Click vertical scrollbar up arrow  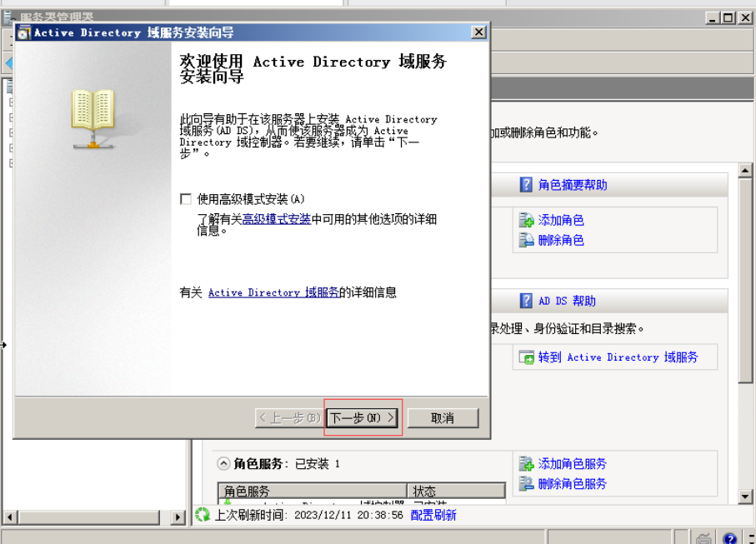[745, 171]
